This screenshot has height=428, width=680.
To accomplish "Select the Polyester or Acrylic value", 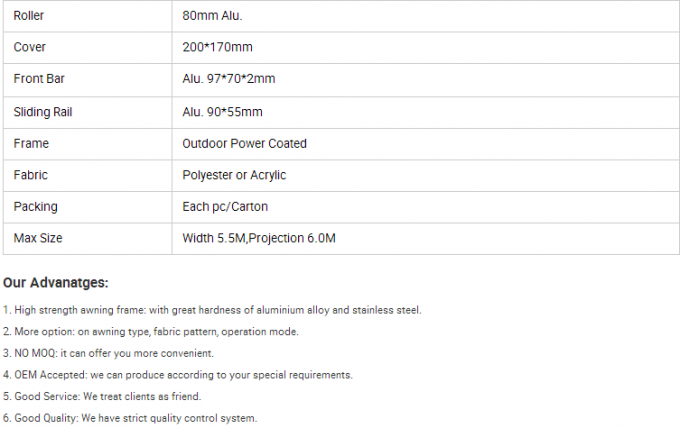I will point(234,176).
